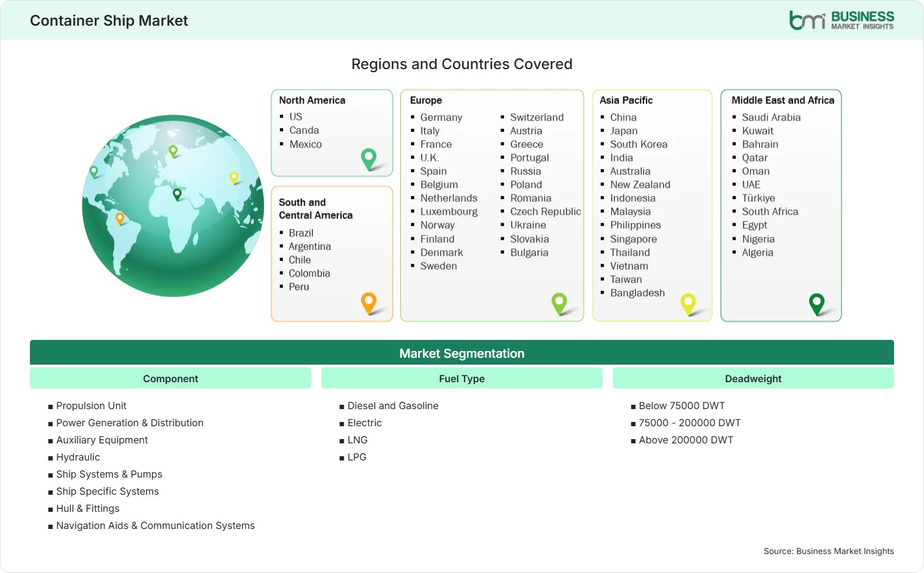Click the Container Ship Market title

[109, 20]
